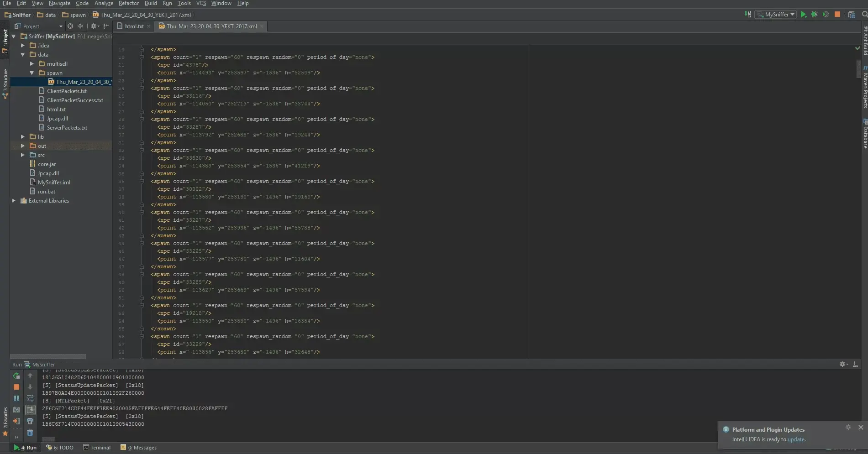Rerun MySniffer in the Run panel

click(16, 376)
